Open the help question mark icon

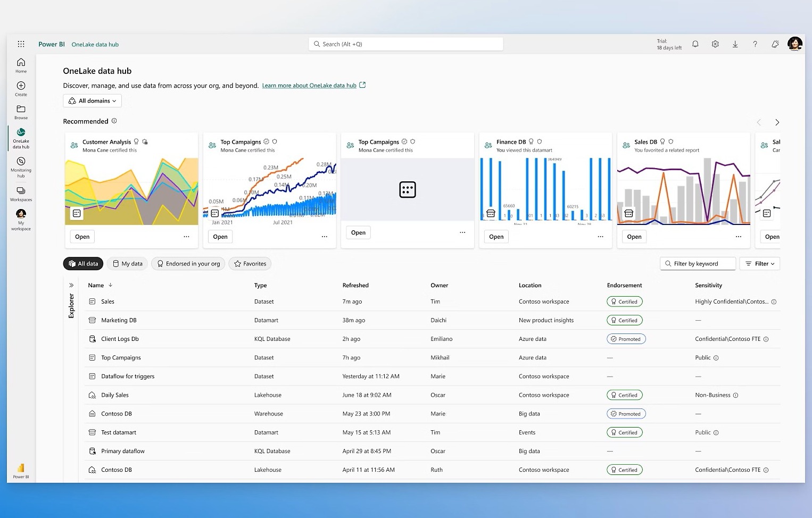(x=755, y=44)
